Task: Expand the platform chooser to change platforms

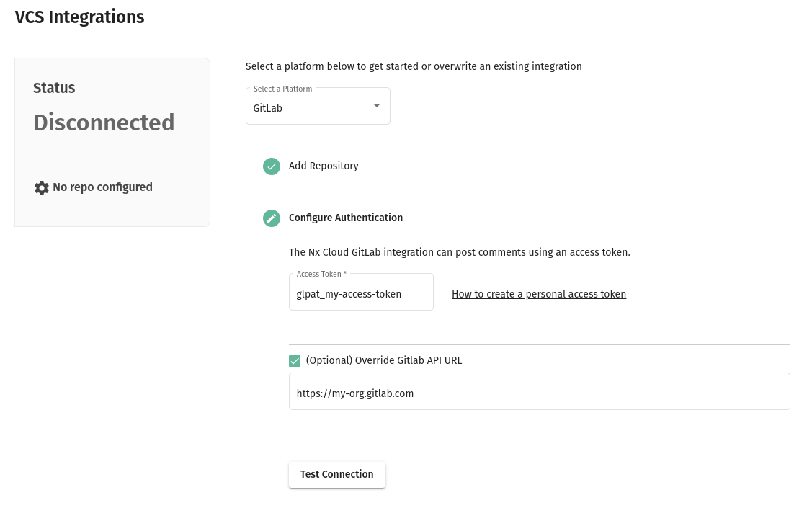Action: click(x=318, y=105)
